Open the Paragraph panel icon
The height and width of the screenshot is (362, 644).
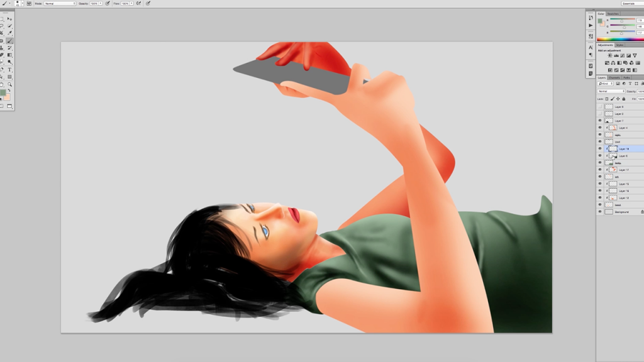(x=591, y=55)
